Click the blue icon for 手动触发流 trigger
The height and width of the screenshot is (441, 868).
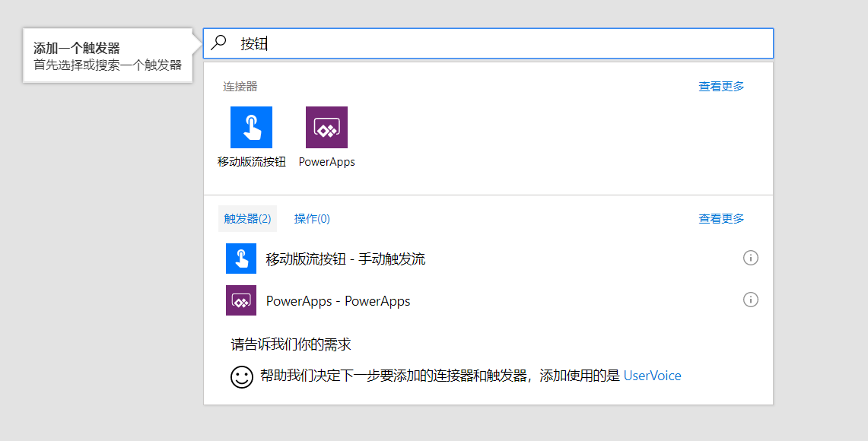click(241, 259)
